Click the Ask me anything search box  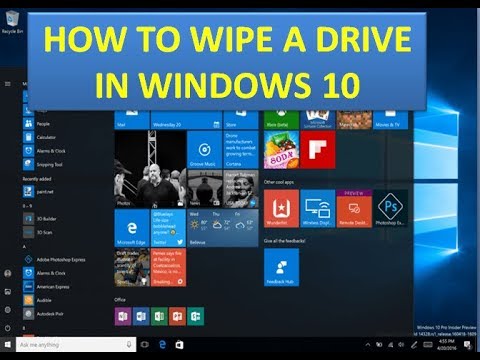coord(76,344)
